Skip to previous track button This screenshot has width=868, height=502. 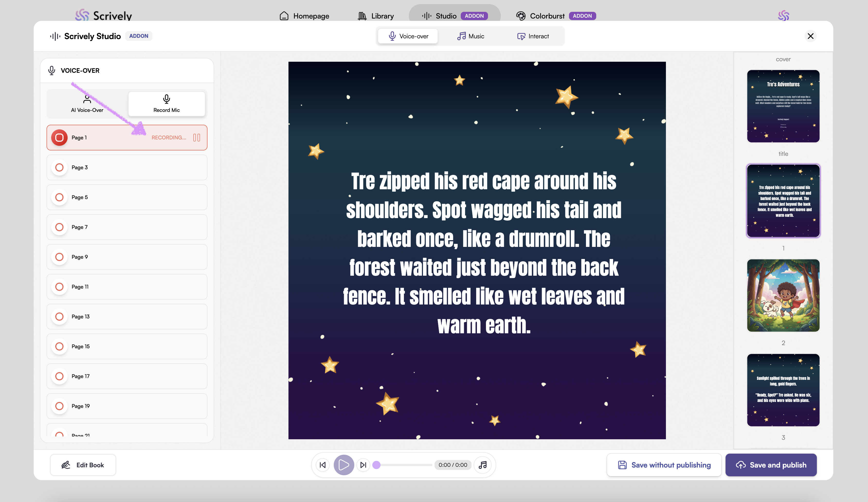[x=322, y=465]
